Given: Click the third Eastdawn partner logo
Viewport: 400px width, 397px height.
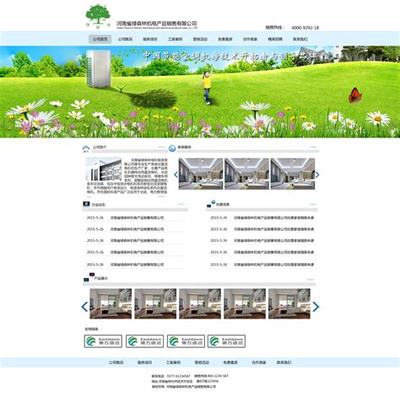Looking at the screenshot, I should 186,341.
